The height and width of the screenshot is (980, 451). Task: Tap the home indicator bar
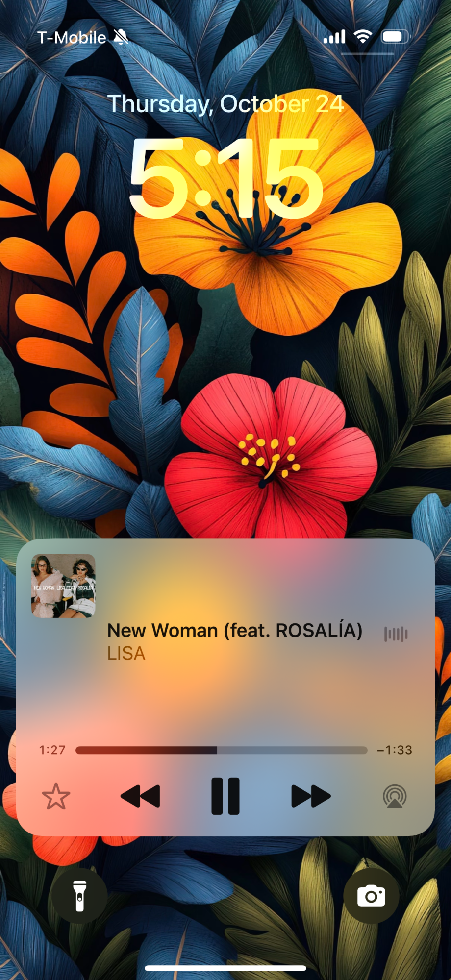(x=225, y=968)
